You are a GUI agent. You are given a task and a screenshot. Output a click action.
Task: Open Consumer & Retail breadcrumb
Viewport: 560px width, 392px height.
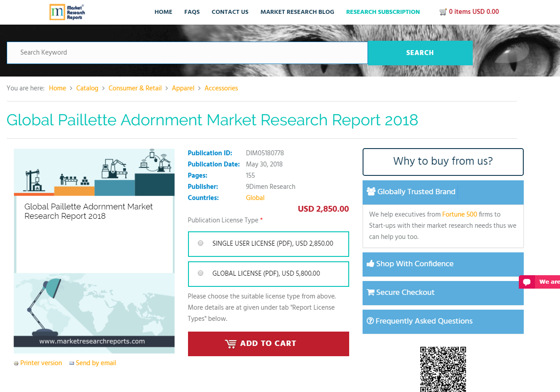135,88
